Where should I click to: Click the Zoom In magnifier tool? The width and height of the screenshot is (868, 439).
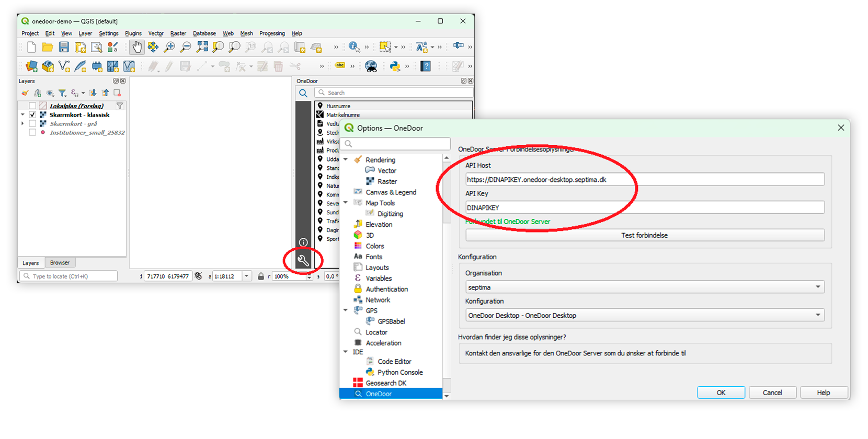tap(169, 47)
